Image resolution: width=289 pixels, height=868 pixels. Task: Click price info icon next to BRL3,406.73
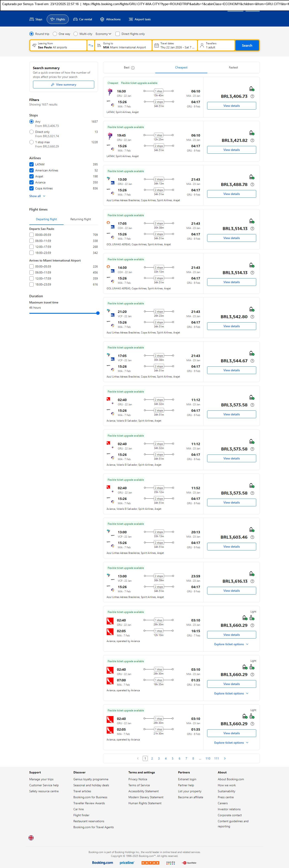click(252, 96)
